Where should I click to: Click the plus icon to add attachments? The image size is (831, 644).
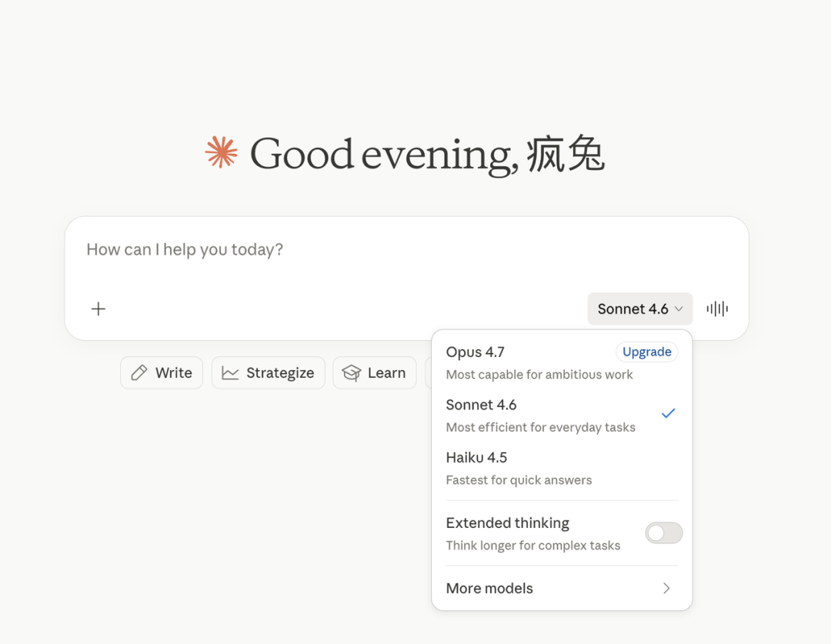[x=98, y=309]
